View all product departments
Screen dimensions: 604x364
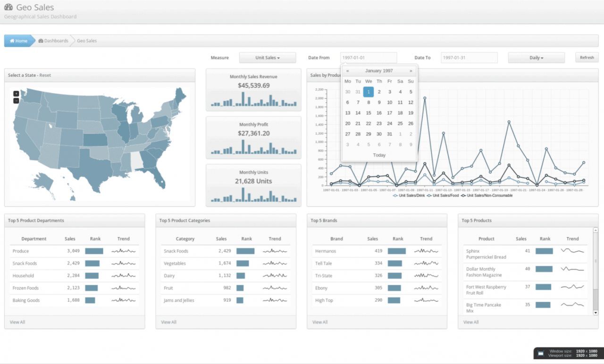tap(17, 322)
